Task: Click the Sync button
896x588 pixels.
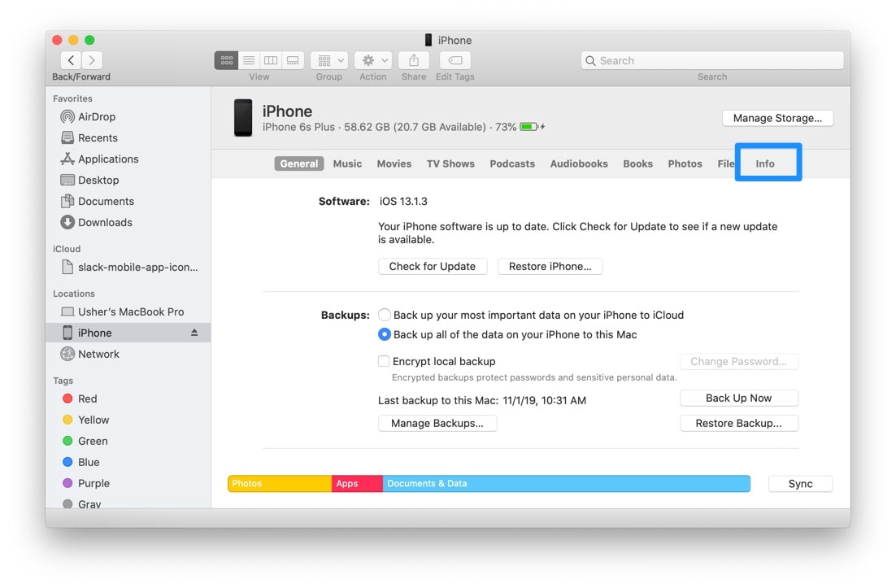Action: pos(800,483)
